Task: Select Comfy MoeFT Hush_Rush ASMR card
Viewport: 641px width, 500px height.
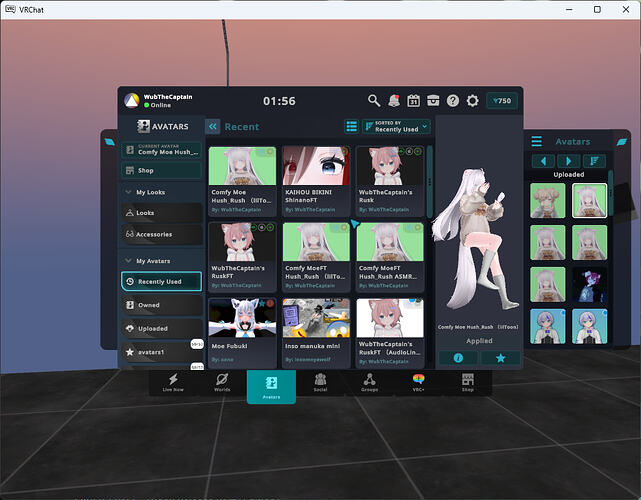Action: 390,257
